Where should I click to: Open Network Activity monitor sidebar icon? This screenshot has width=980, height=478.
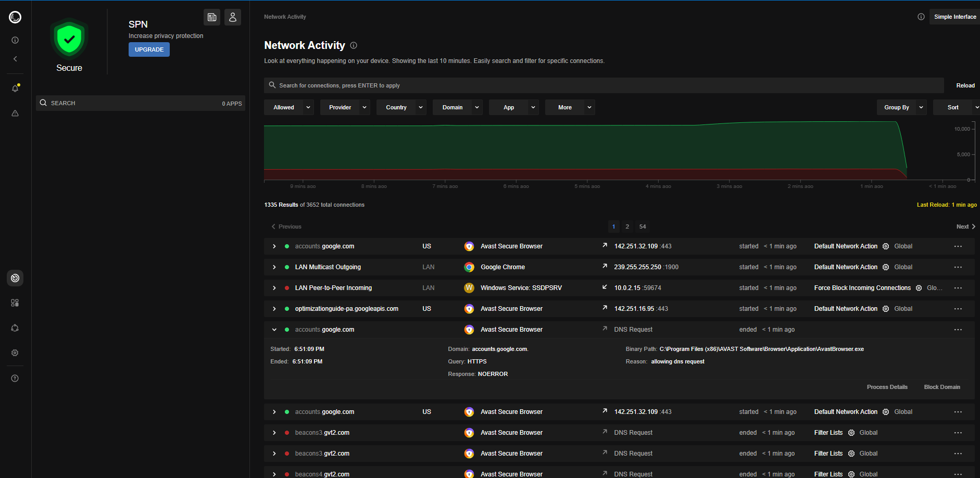click(x=15, y=278)
